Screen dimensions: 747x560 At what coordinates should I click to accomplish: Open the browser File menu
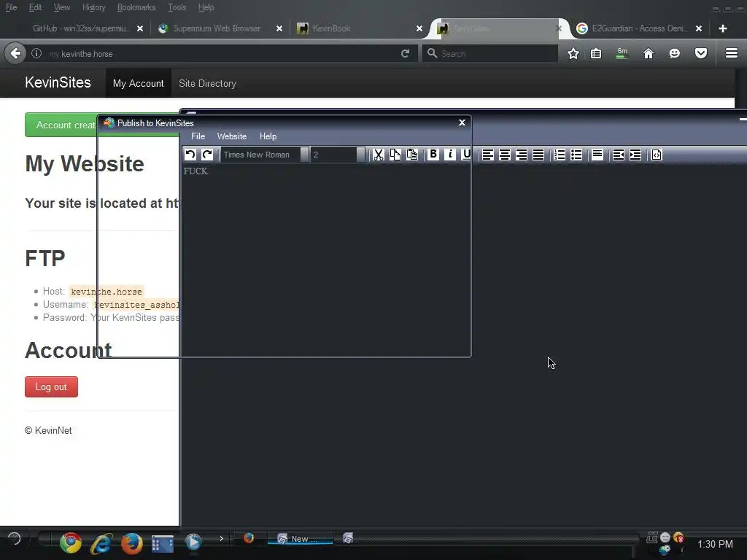(12, 7)
